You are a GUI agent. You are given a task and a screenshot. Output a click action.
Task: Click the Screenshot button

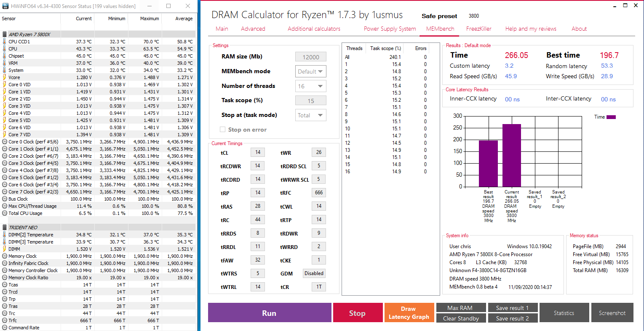click(x=612, y=313)
